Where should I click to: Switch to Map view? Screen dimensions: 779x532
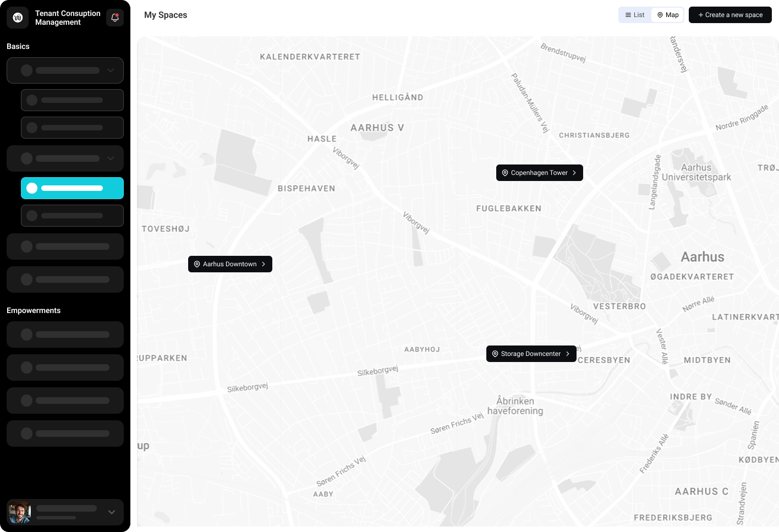[667, 15]
